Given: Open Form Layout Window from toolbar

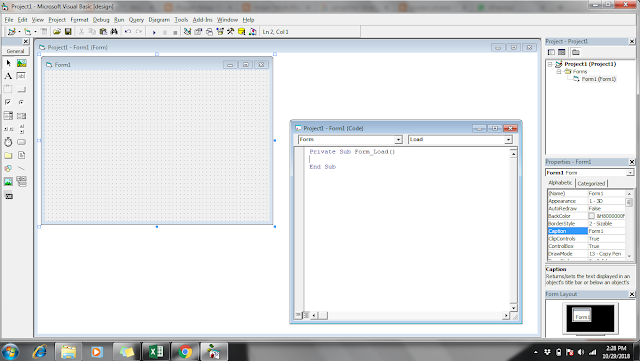Looking at the screenshot, I should pyautogui.click(x=209, y=31).
